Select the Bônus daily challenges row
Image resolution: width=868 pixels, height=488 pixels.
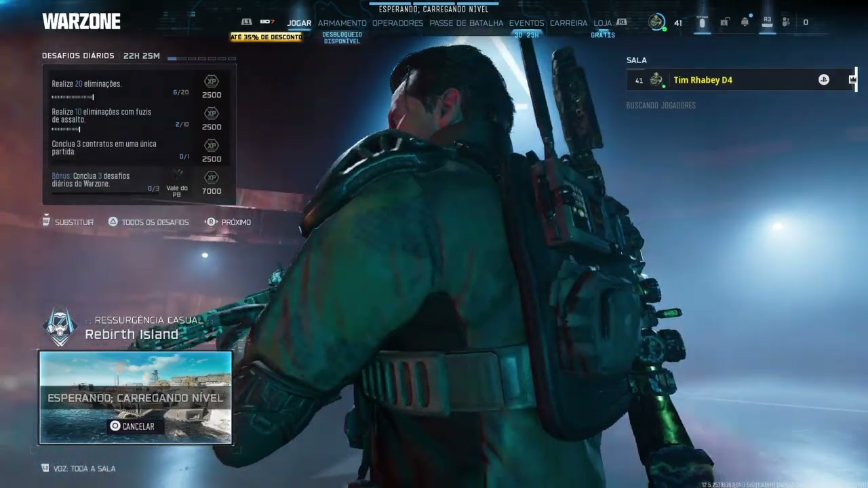click(139, 182)
